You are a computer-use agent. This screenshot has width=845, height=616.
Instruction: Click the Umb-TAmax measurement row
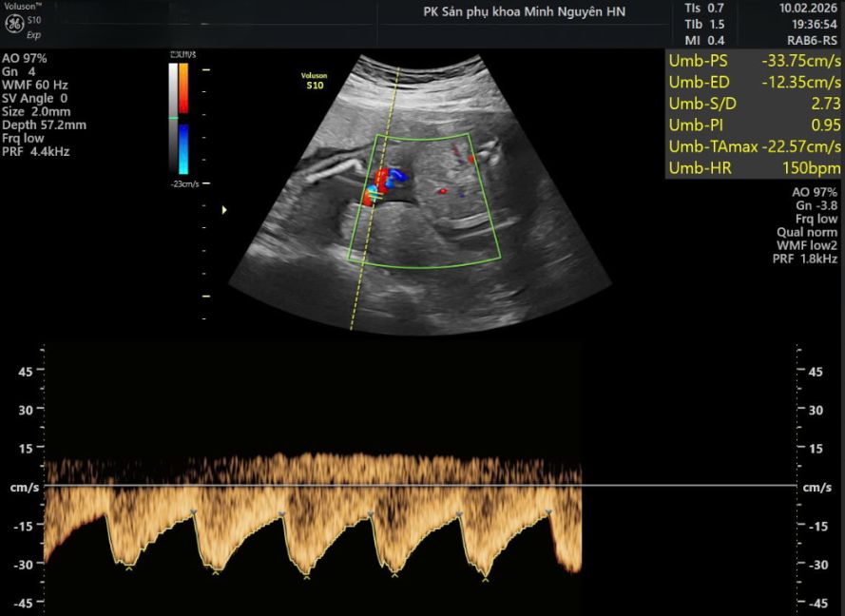755,146
